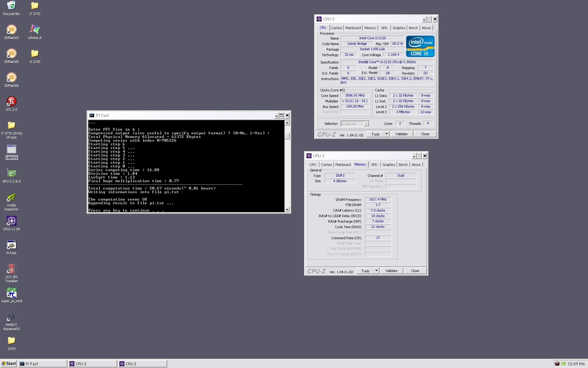Click the Pi Fast window title icon
Viewport: 588px width, 368px height.
[x=92, y=115]
